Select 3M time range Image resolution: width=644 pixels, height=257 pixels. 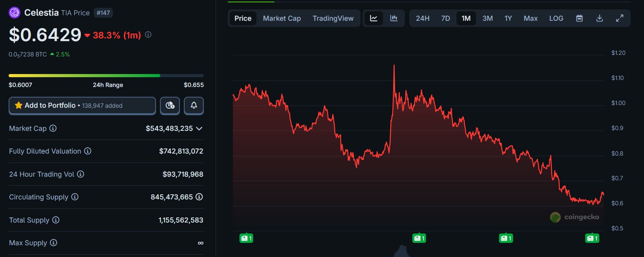[x=488, y=18]
